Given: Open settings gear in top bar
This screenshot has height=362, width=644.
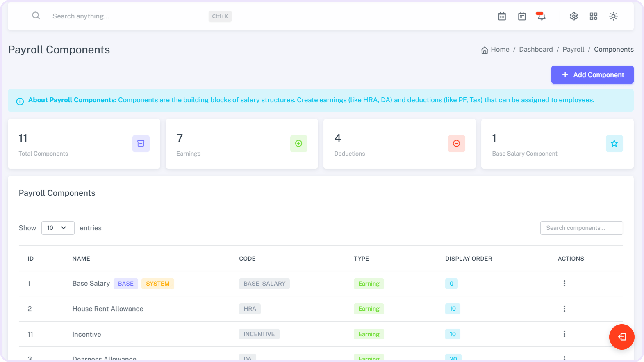Looking at the screenshot, I should tap(573, 16).
